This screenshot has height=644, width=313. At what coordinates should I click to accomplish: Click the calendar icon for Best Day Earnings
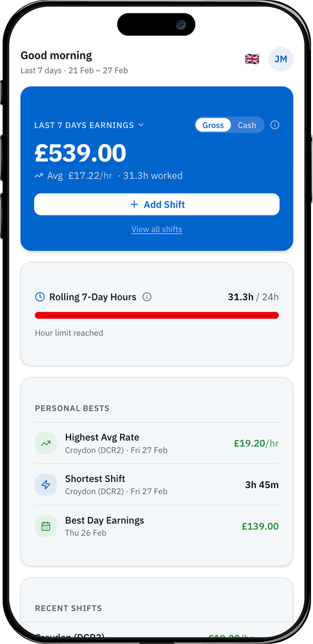[45, 526]
